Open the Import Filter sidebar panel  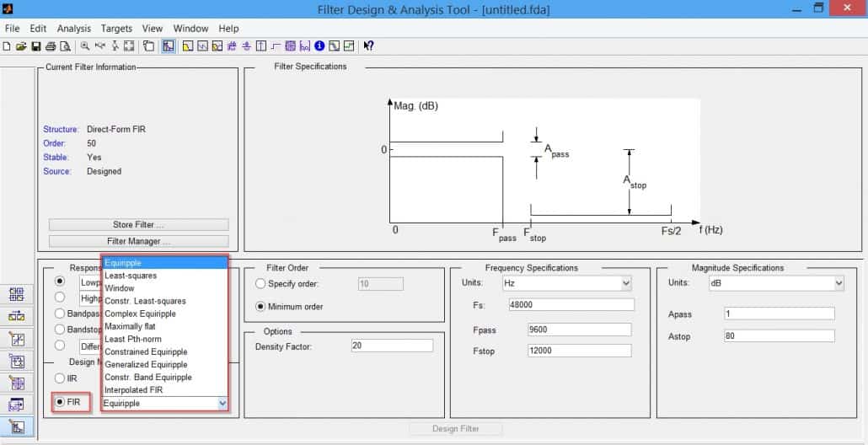[x=17, y=405]
